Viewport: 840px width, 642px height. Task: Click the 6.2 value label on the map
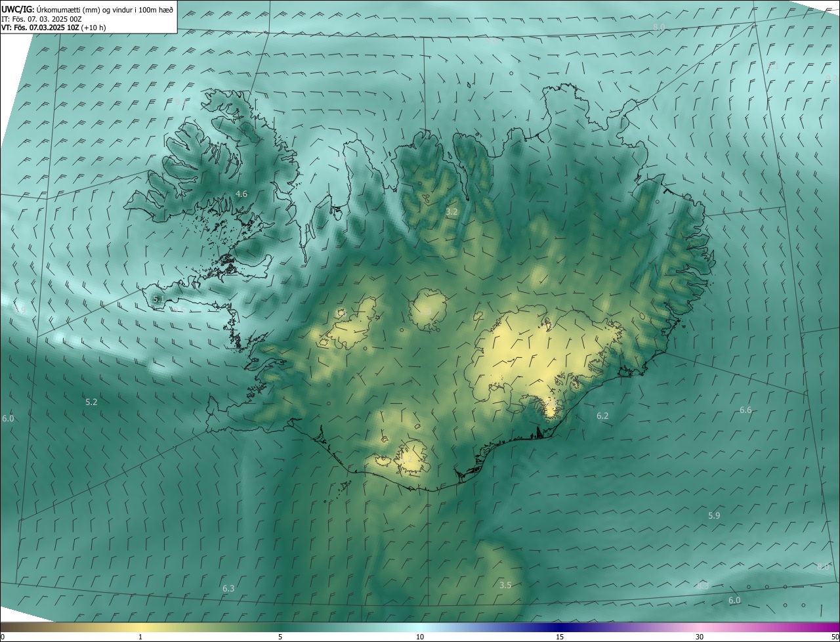[x=602, y=416]
